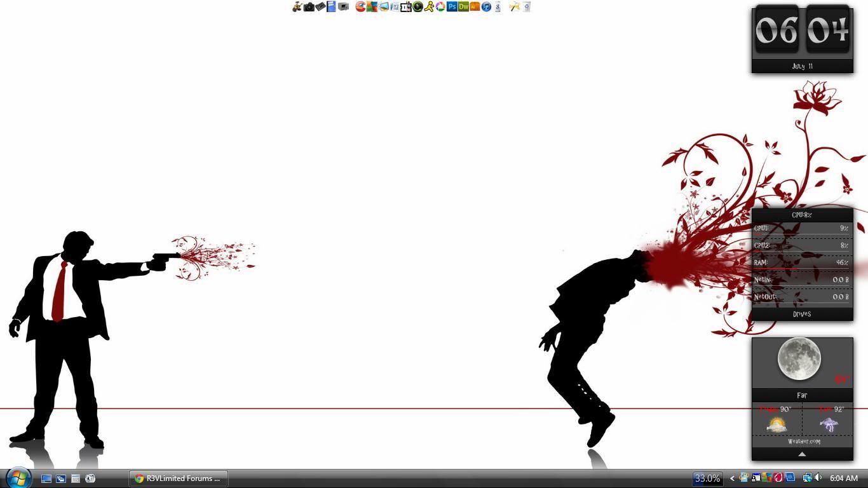Open the Recycle Bin dock icon
The width and height of the screenshot is (868, 488).
coord(526,7)
